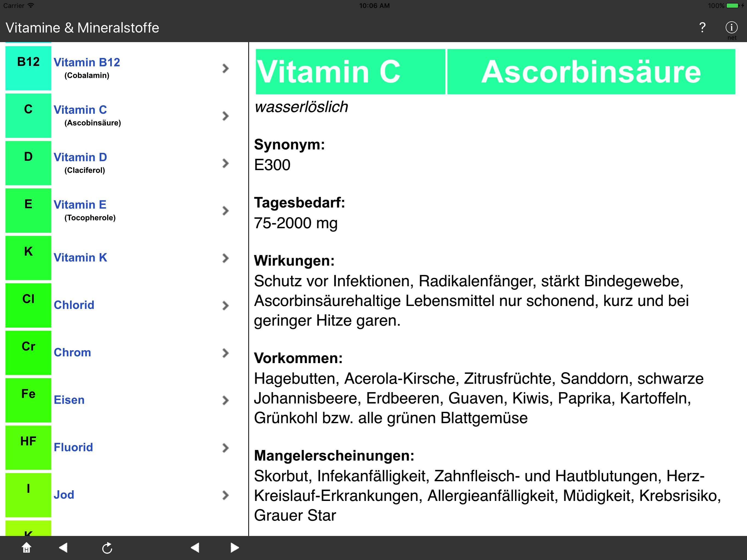Tap the home icon in bottom toolbar
The image size is (747, 560).
click(26, 547)
